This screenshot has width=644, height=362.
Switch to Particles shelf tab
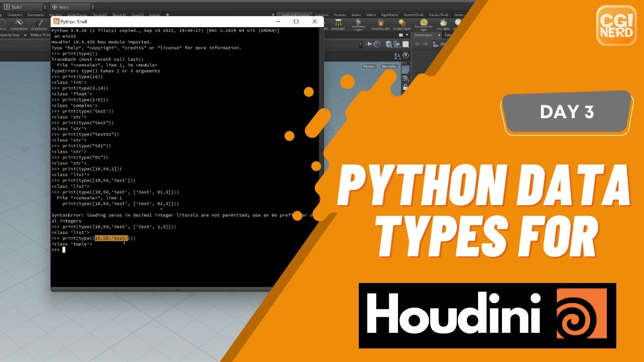[340, 15]
